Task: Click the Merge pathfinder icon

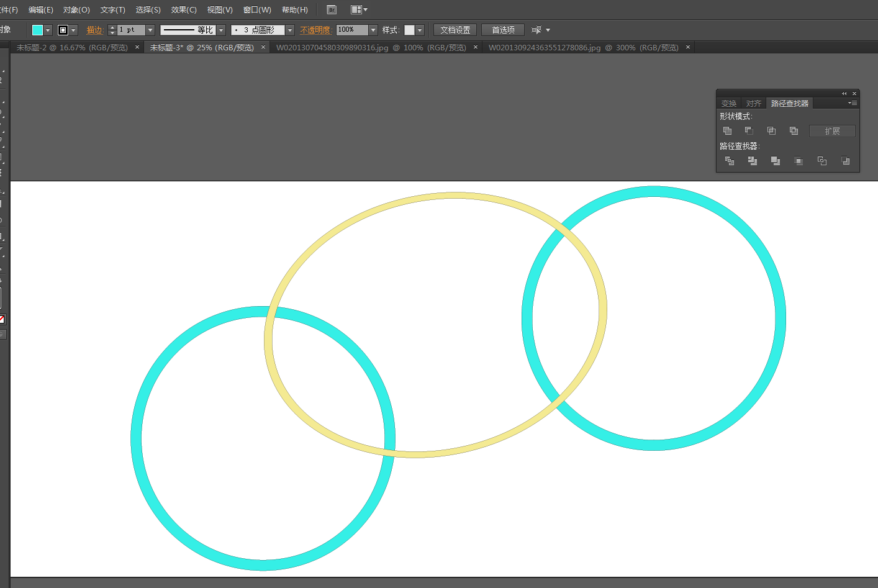Action: click(776, 161)
